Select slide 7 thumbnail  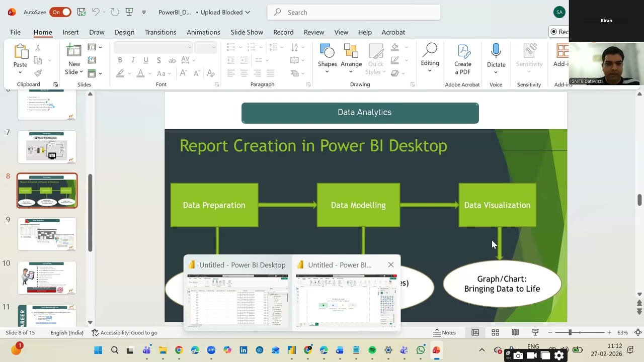(x=47, y=147)
